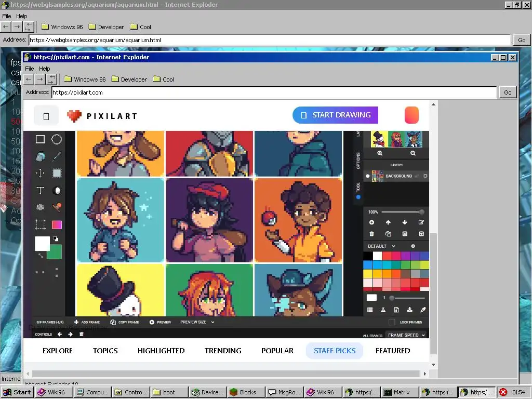
Task: Merge the layer upward
Action: [x=405, y=234]
